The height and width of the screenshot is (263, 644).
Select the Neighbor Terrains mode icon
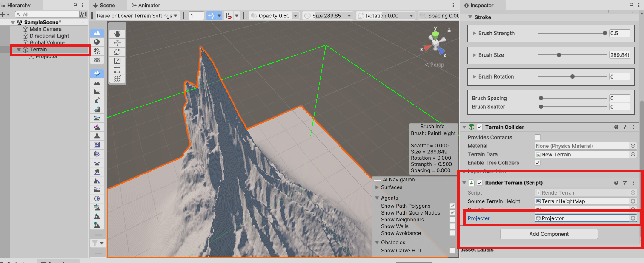tap(97, 59)
